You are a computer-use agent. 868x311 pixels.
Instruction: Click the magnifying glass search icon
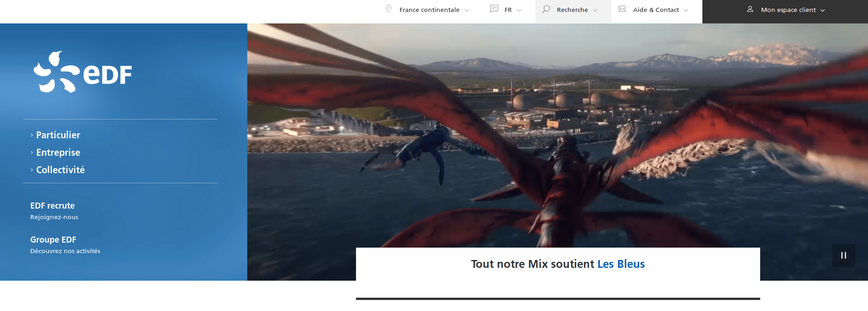click(546, 9)
